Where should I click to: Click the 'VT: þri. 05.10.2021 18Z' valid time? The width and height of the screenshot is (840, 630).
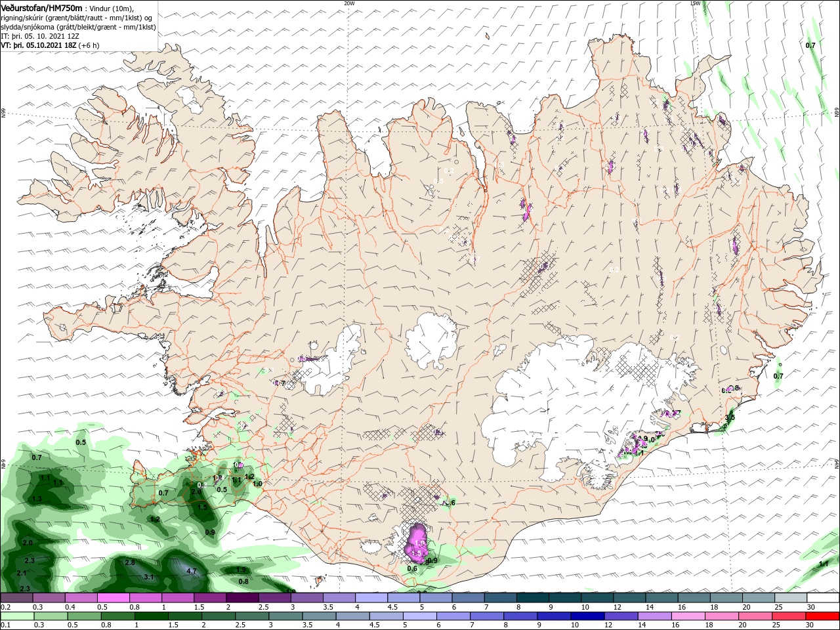coord(39,45)
